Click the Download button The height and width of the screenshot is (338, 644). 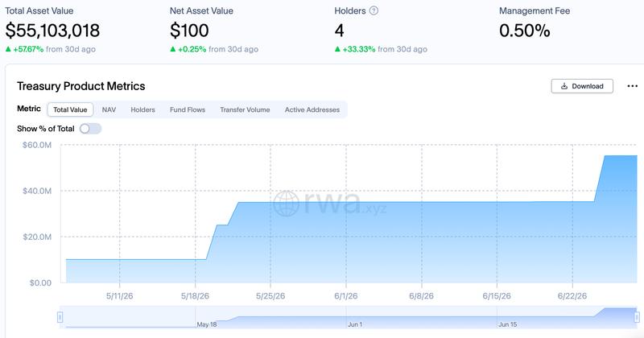(582, 86)
